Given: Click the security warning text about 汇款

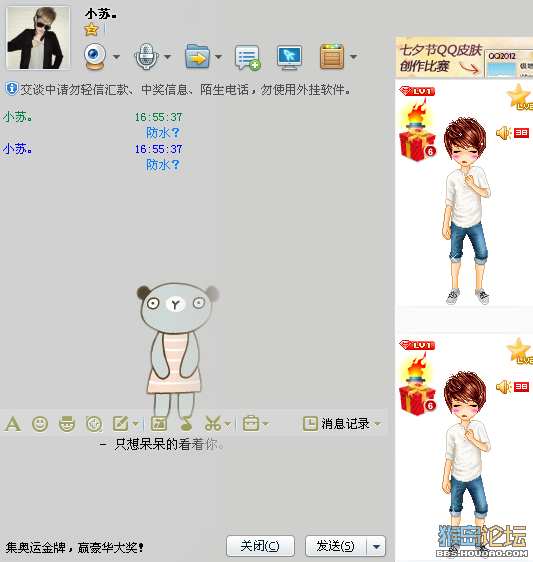Looking at the screenshot, I should click(185, 90).
